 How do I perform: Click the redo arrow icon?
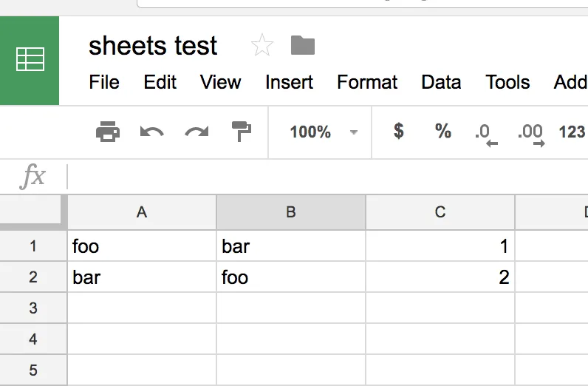(196, 132)
